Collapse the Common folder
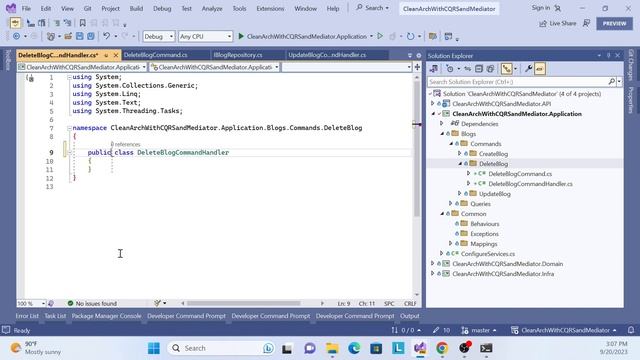 (442, 214)
